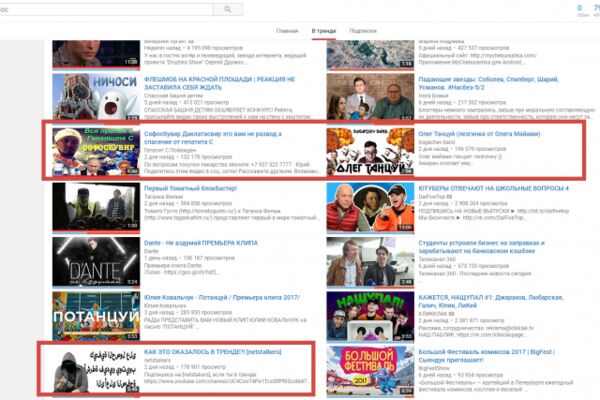Click the БОЛЬШОЙ ФЕСТИВАЛЬ video thumbnail
600x400 pixels.
[x=370, y=370]
